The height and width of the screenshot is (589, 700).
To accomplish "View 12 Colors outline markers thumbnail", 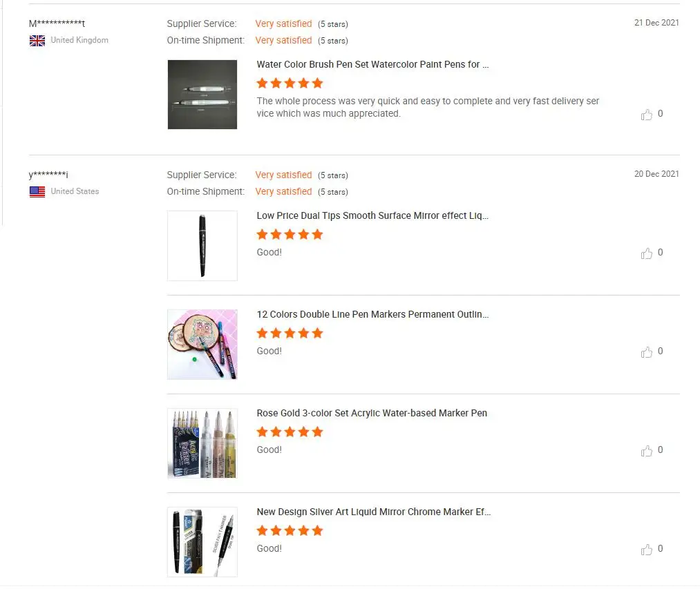I will 202,345.
